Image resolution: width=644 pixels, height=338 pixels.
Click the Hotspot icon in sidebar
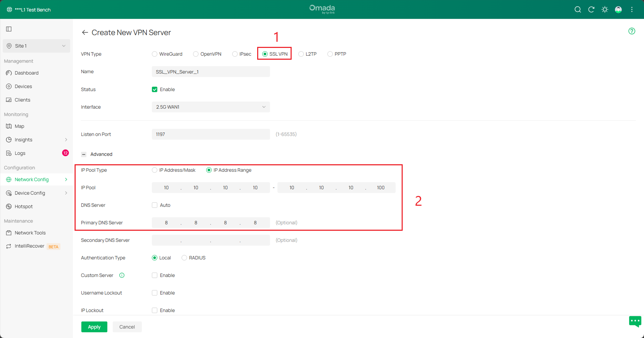point(9,207)
